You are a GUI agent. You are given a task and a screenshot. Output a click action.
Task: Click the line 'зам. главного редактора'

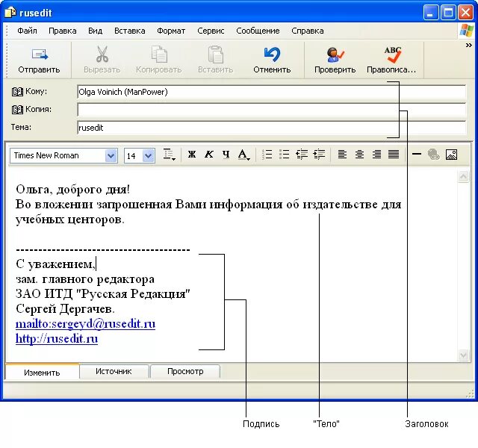point(85,279)
